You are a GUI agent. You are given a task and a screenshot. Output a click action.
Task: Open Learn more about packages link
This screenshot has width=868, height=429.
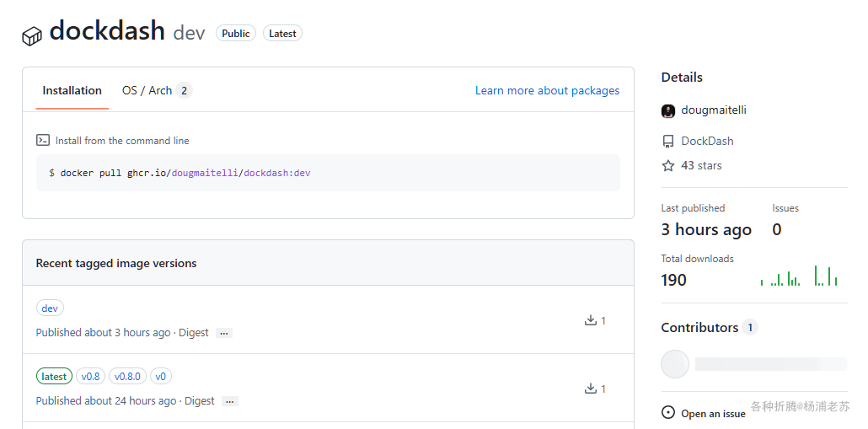[x=547, y=90]
